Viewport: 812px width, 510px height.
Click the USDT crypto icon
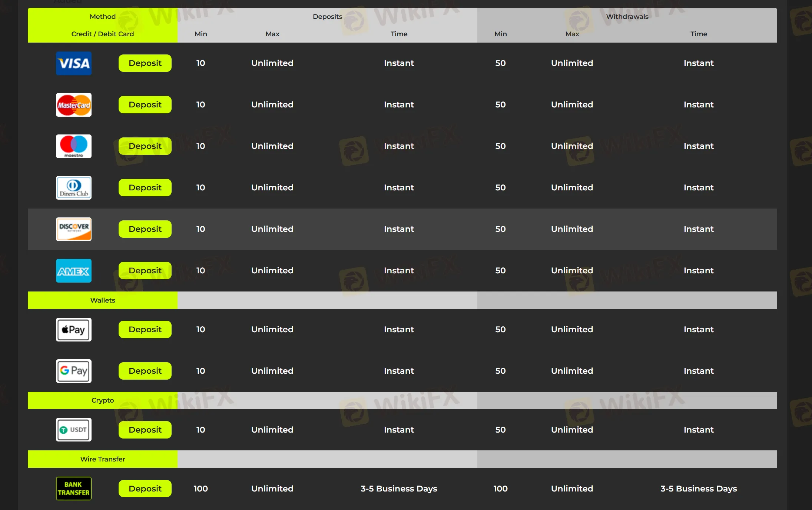73,430
